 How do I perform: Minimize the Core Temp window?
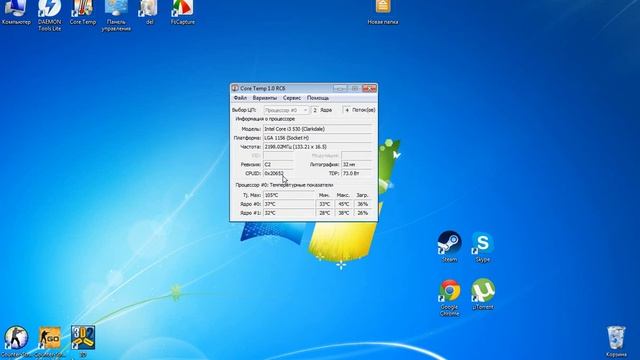point(340,88)
